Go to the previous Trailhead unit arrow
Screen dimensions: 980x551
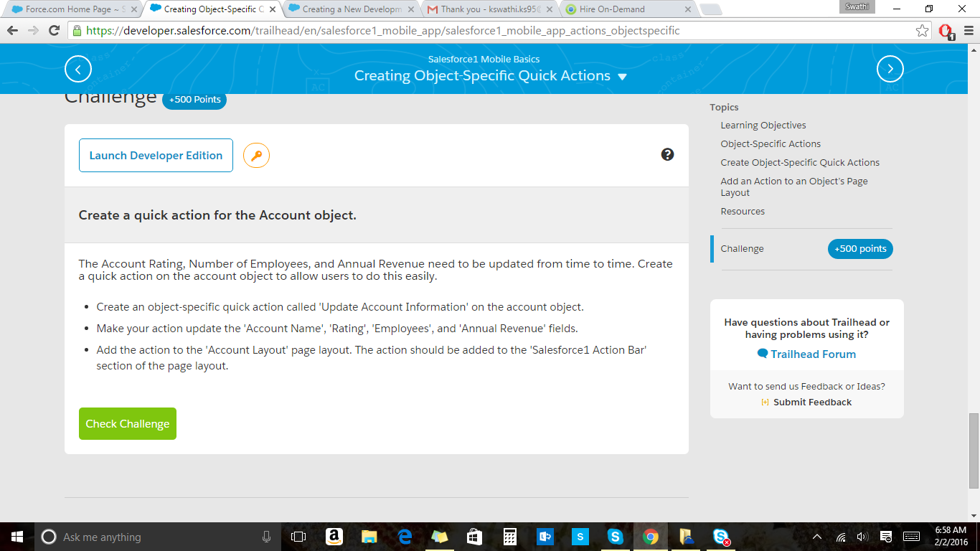(x=78, y=69)
